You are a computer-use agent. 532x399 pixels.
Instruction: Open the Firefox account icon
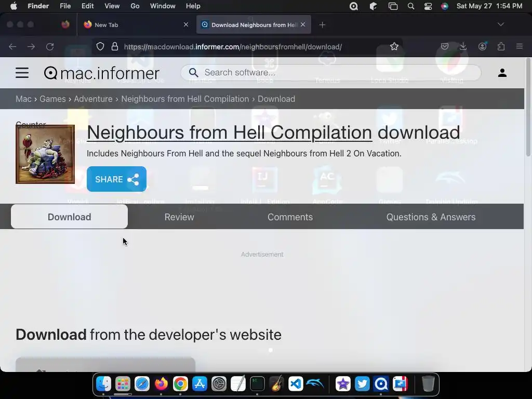pyautogui.click(x=482, y=46)
